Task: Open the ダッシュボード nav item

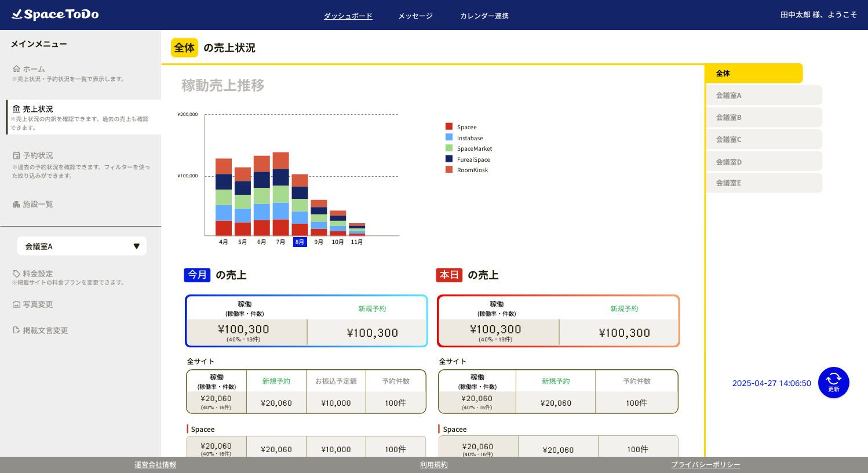Action: [x=348, y=16]
